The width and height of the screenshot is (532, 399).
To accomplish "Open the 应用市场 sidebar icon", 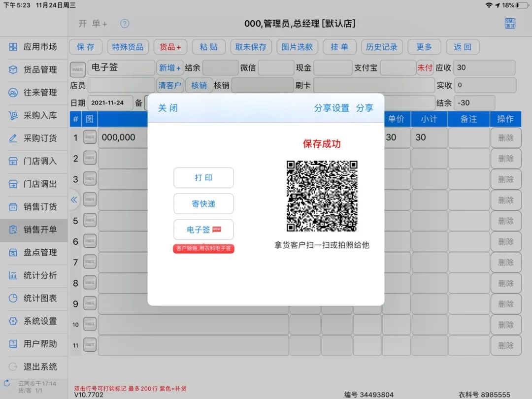I will pyautogui.click(x=13, y=47).
